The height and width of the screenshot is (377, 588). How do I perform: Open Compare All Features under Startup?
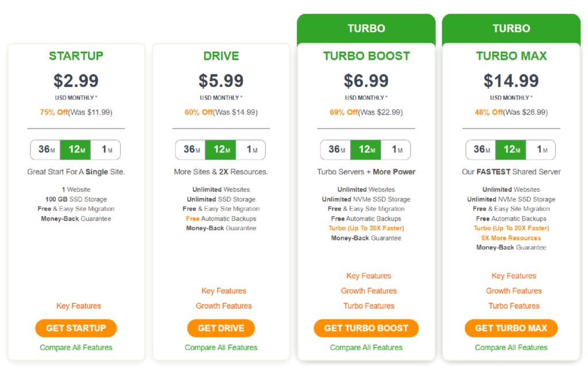coord(76,347)
